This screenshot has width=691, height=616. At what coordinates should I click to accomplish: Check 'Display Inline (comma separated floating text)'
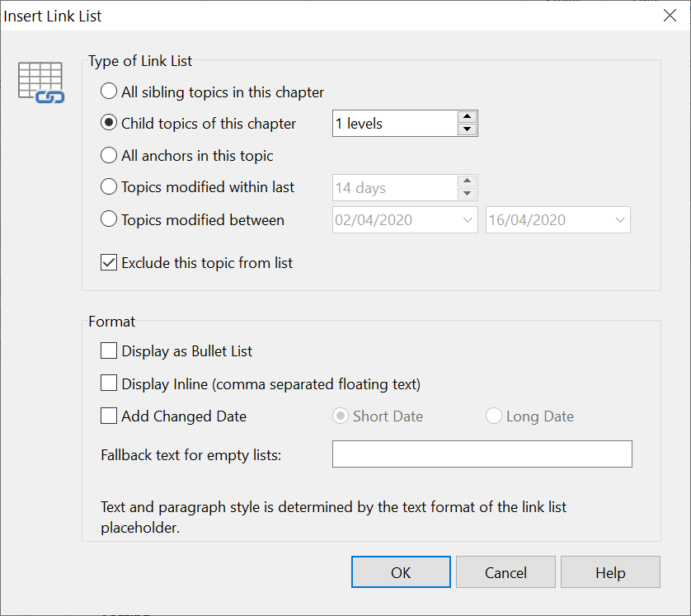pos(108,383)
